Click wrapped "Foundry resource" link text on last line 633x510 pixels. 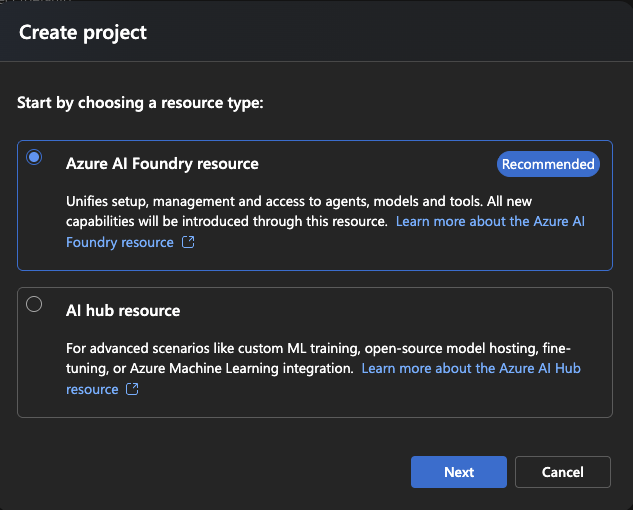pos(119,242)
